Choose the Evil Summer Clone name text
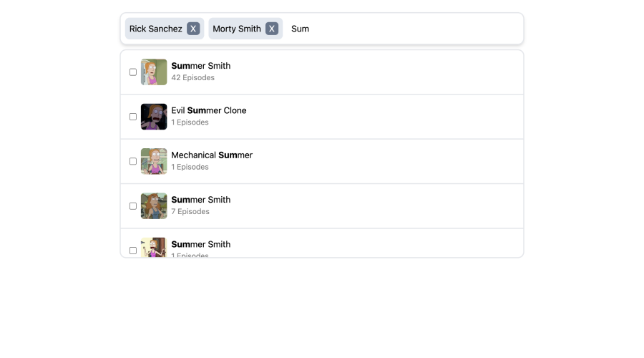This screenshot has height=358, width=644. [x=209, y=110]
